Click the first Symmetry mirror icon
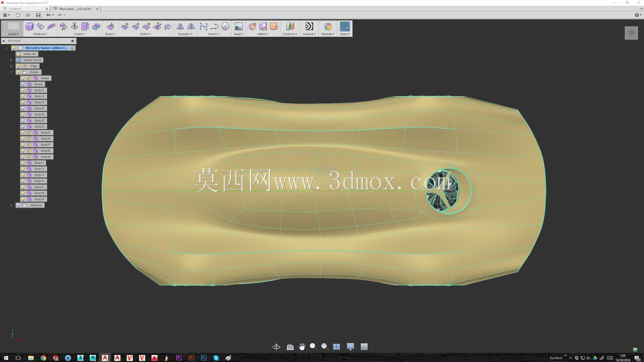The height and width of the screenshot is (362, 644). click(180, 26)
